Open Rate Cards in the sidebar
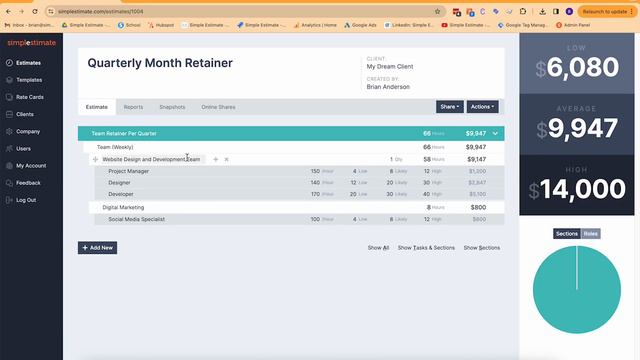Screen dimensions: 640x360 [25, 97]
